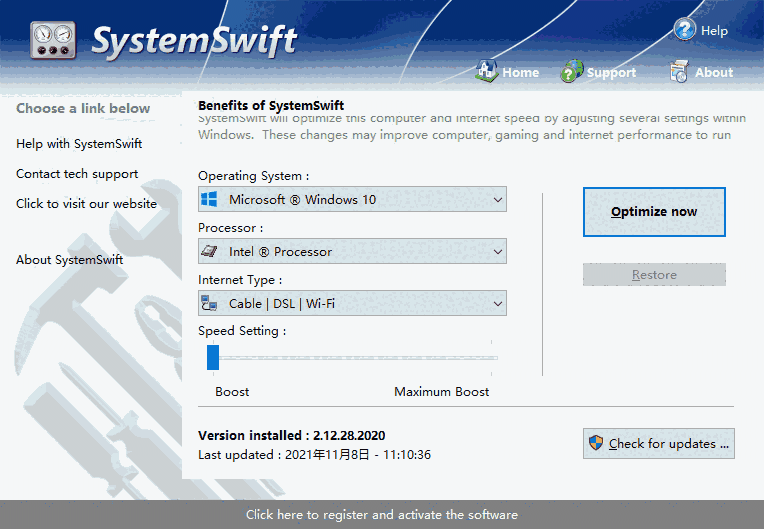Click the Support globe icon
This screenshot has height=529, width=764.
[572, 71]
